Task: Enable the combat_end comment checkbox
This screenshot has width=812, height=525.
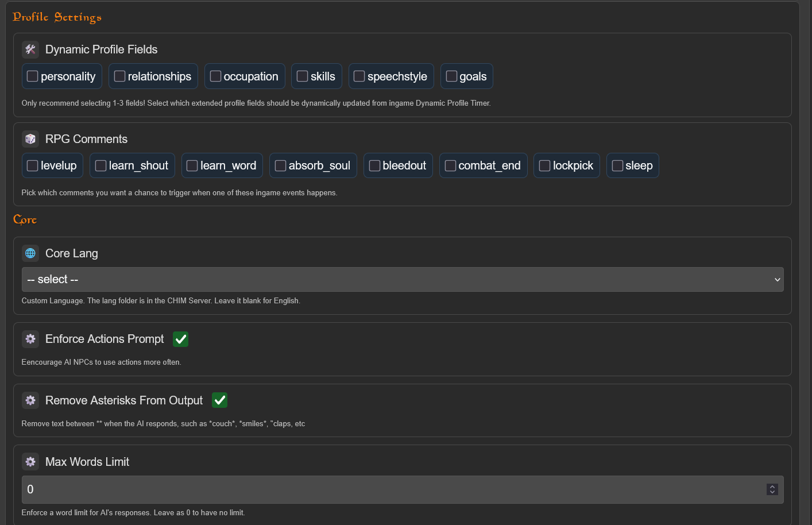Action: tap(450, 165)
